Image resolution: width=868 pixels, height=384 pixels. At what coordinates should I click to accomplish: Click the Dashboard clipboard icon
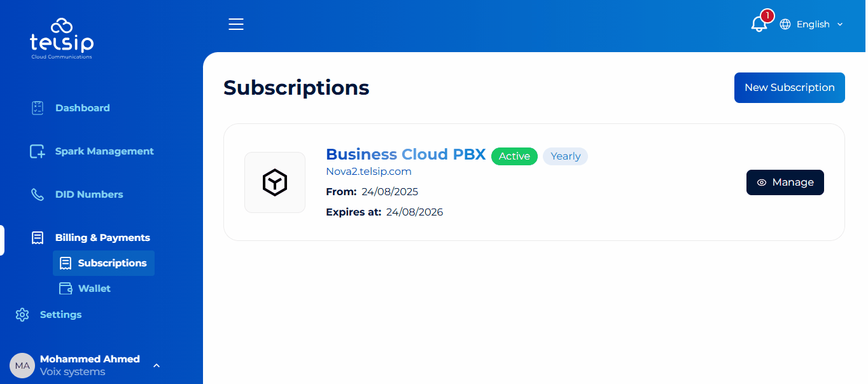[38, 108]
